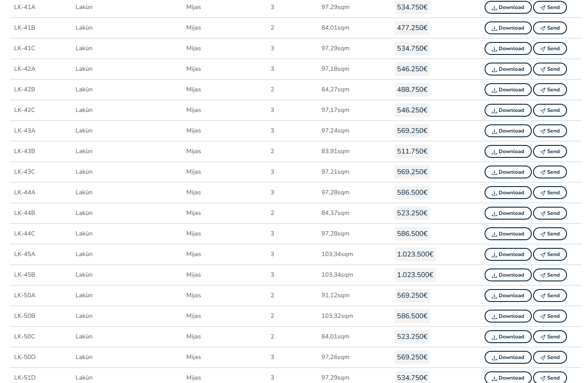
Task: Click the download icon for LK-50D
Action: tap(494, 358)
